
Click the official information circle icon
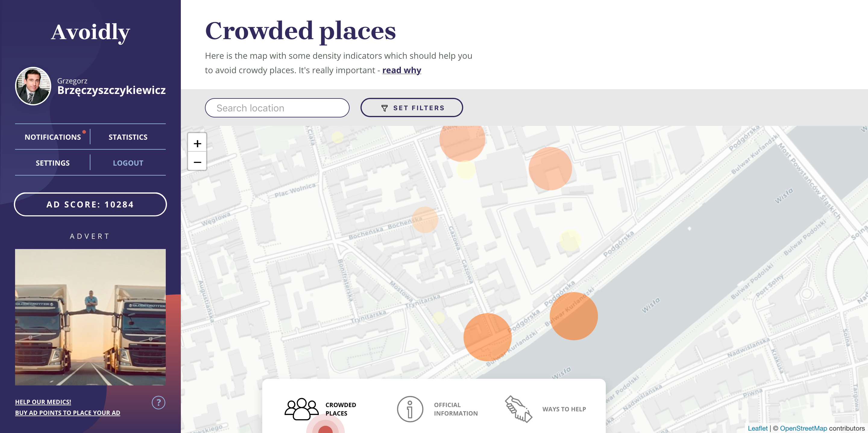click(410, 409)
